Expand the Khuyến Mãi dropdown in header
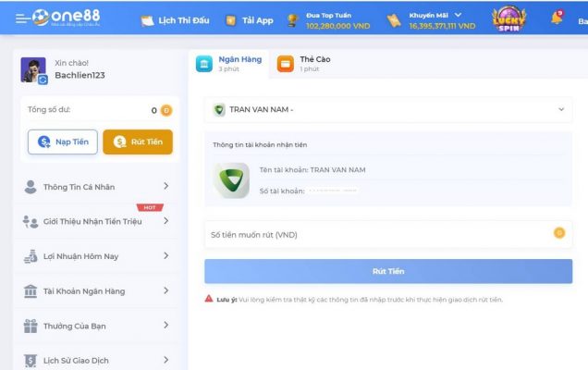The image size is (588, 370). coord(458,15)
